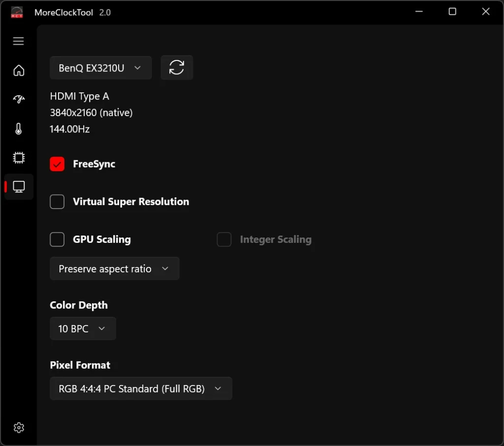Minimize the MoreClockTool window
The image size is (504, 446).
(x=419, y=12)
